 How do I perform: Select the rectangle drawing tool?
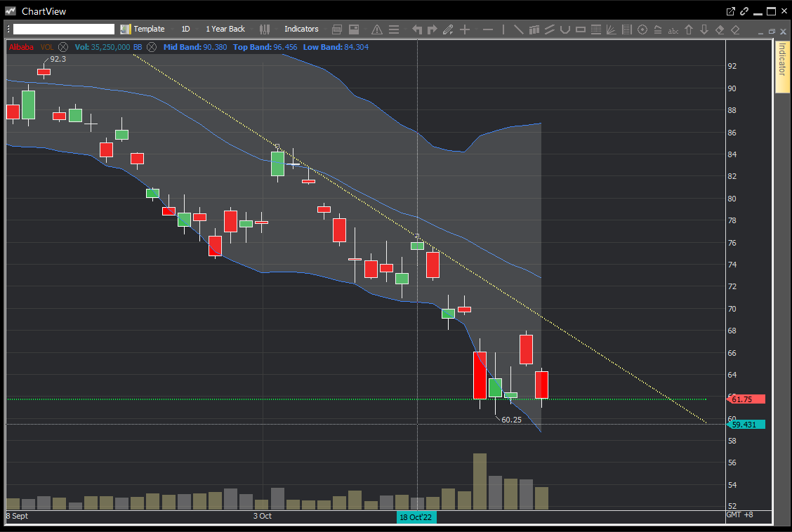tap(579, 29)
